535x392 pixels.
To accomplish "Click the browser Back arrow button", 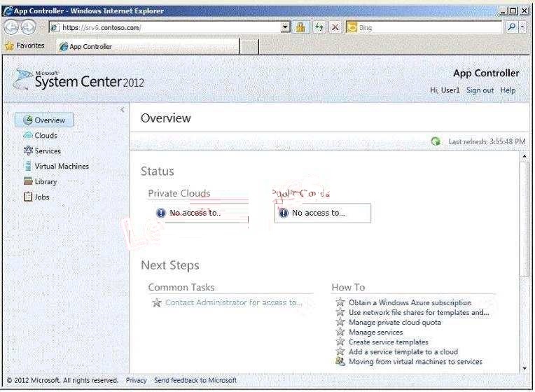I will pyautogui.click(x=11, y=27).
